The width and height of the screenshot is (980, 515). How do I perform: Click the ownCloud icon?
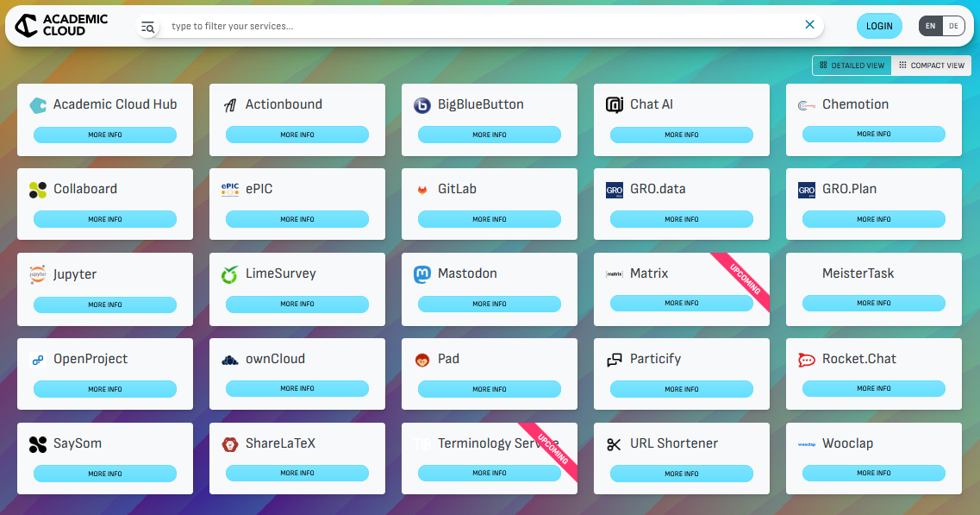[x=230, y=360]
